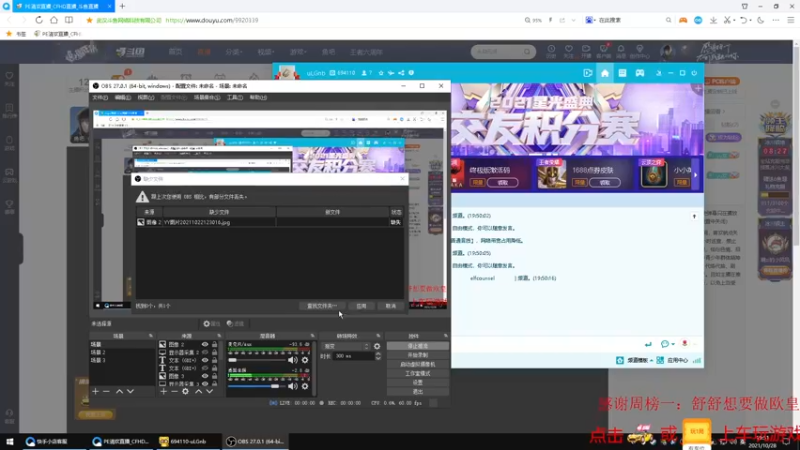Mute the 麦克风/Aux channel speaker
800x450 pixels.
[x=293, y=360]
